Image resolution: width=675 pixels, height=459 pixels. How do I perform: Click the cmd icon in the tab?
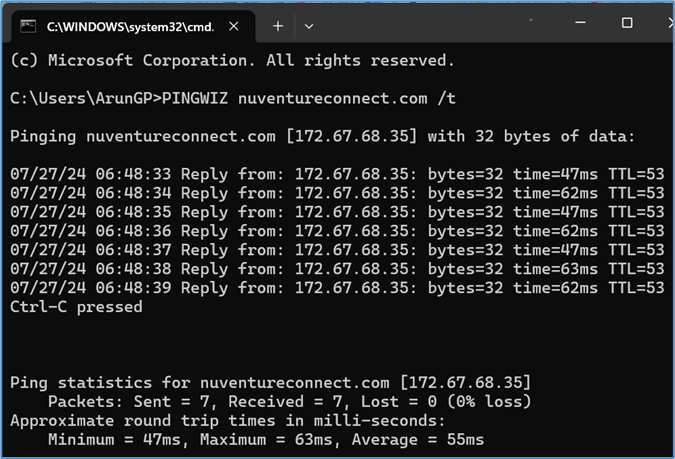click(28, 26)
